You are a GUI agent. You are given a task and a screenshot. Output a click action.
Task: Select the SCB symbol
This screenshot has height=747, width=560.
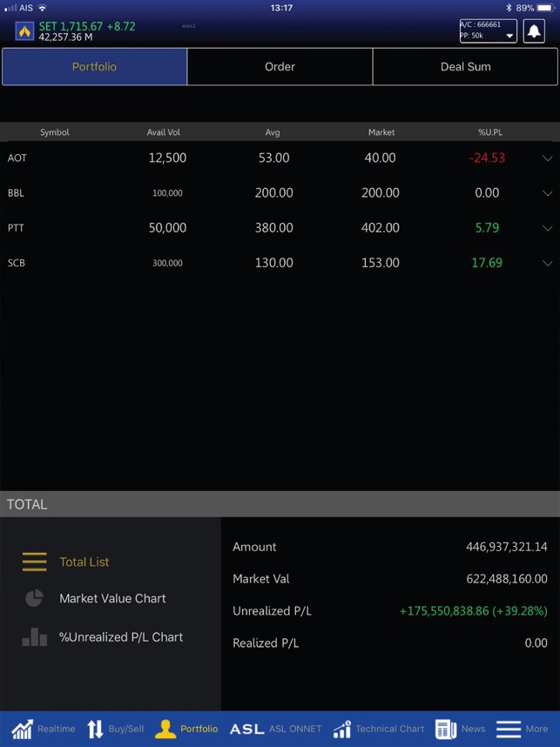tap(17, 263)
